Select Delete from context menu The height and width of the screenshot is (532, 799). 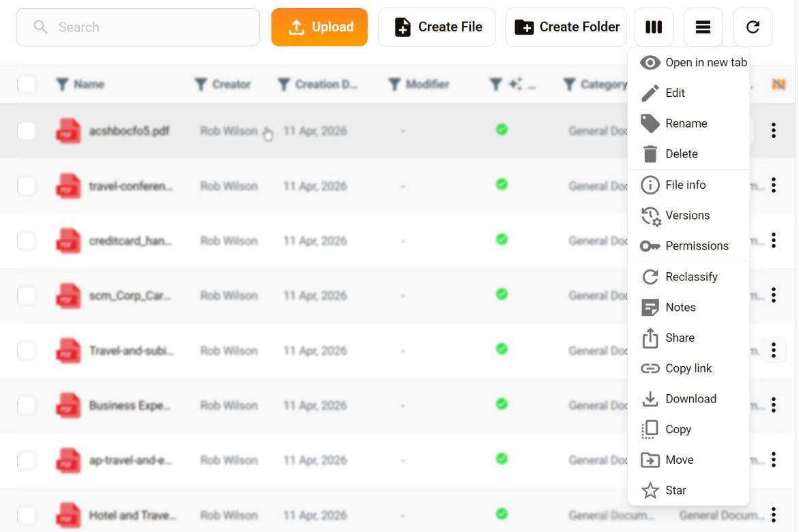[x=688, y=154]
